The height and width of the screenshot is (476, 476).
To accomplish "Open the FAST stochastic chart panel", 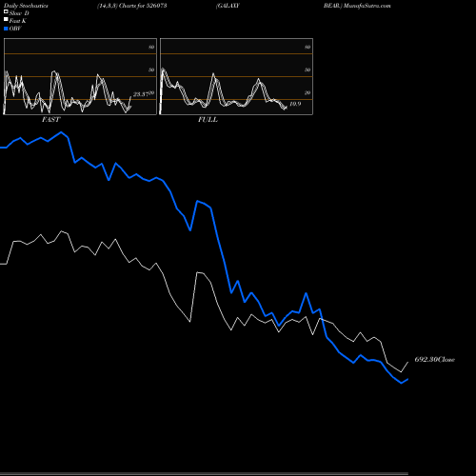I will click(x=80, y=76).
